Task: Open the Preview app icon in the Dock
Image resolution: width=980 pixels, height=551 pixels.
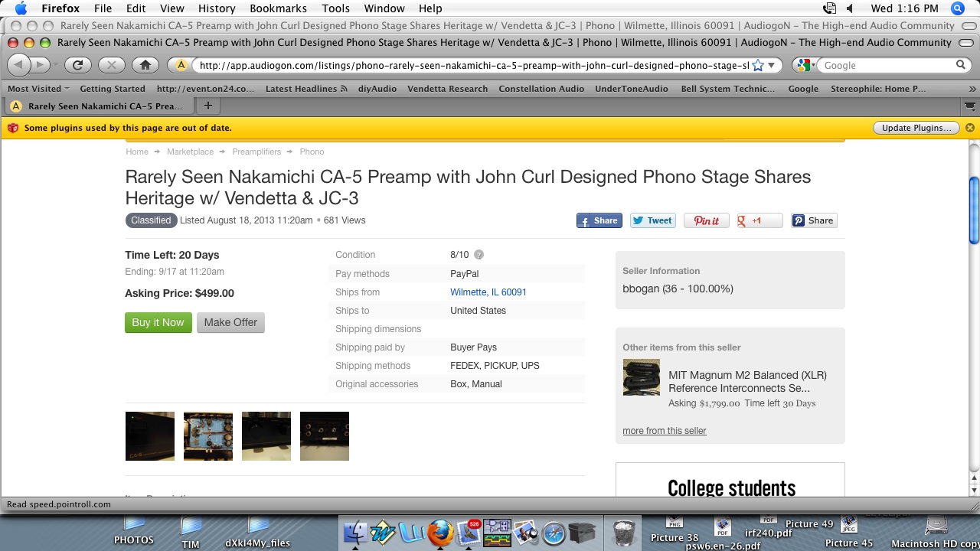Action: (x=526, y=533)
